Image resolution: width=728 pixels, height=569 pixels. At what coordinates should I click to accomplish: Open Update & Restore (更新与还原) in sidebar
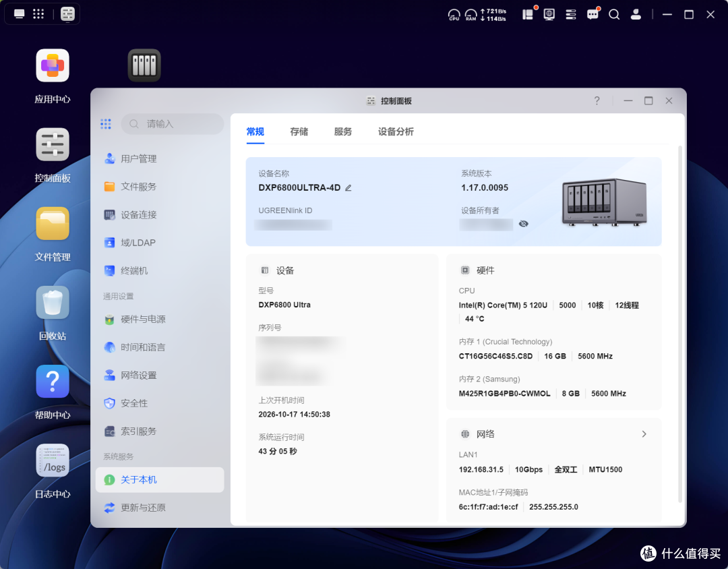[160, 508]
